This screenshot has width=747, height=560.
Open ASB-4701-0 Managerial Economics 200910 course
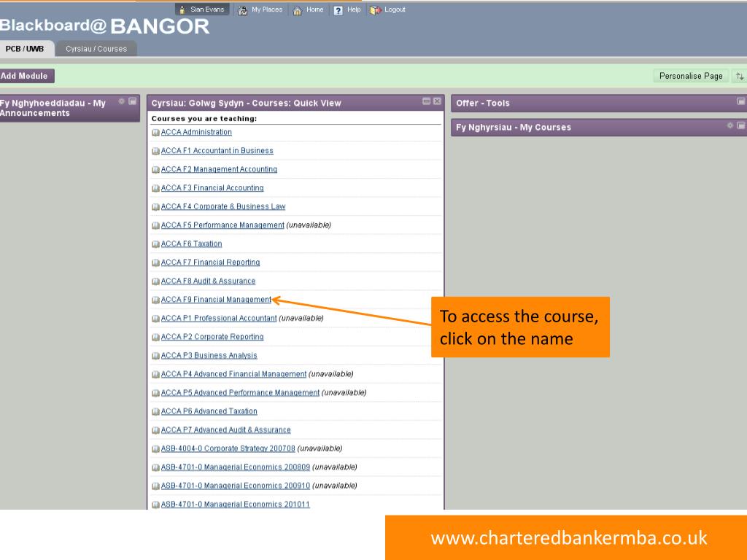click(x=236, y=486)
